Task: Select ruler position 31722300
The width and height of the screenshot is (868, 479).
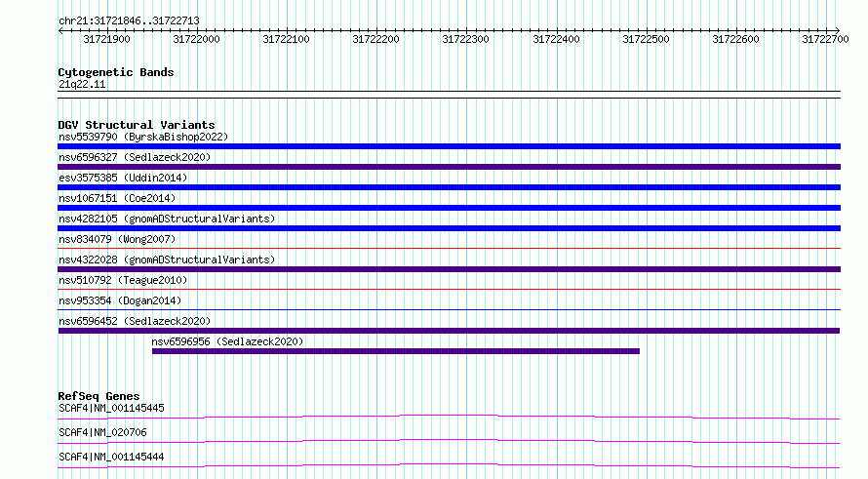Action: coord(465,39)
